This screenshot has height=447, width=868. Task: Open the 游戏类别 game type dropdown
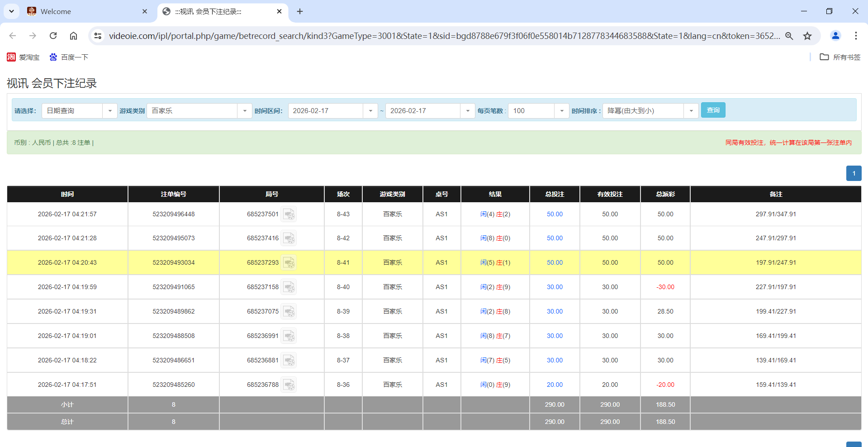(x=245, y=110)
